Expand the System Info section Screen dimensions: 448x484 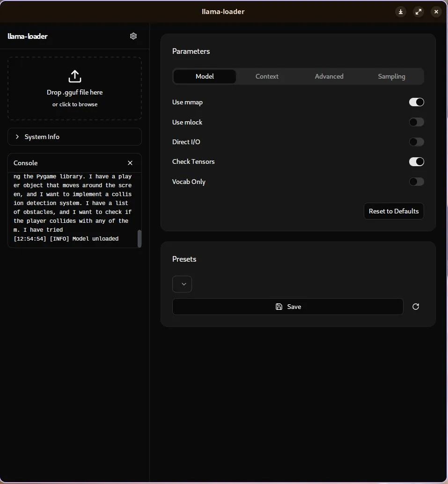tap(74, 137)
